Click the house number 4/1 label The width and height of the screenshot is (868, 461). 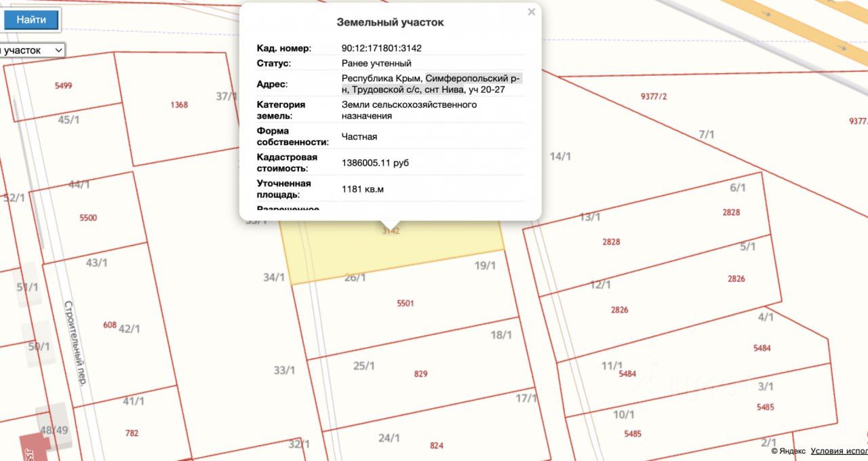point(766,317)
